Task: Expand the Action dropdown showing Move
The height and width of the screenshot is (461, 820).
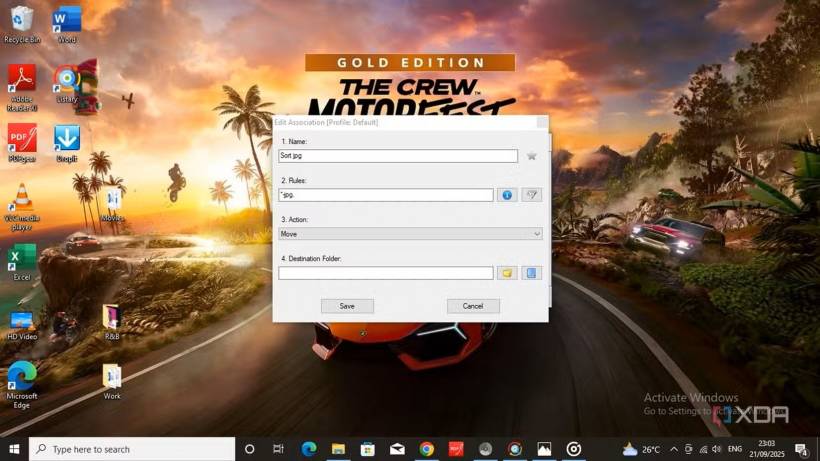Action: point(410,234)
